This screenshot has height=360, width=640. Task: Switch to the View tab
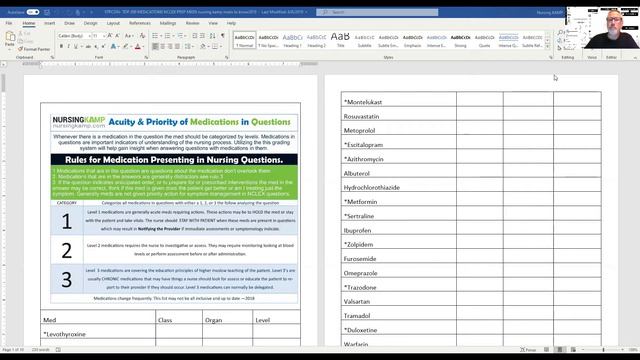point(213,23)
